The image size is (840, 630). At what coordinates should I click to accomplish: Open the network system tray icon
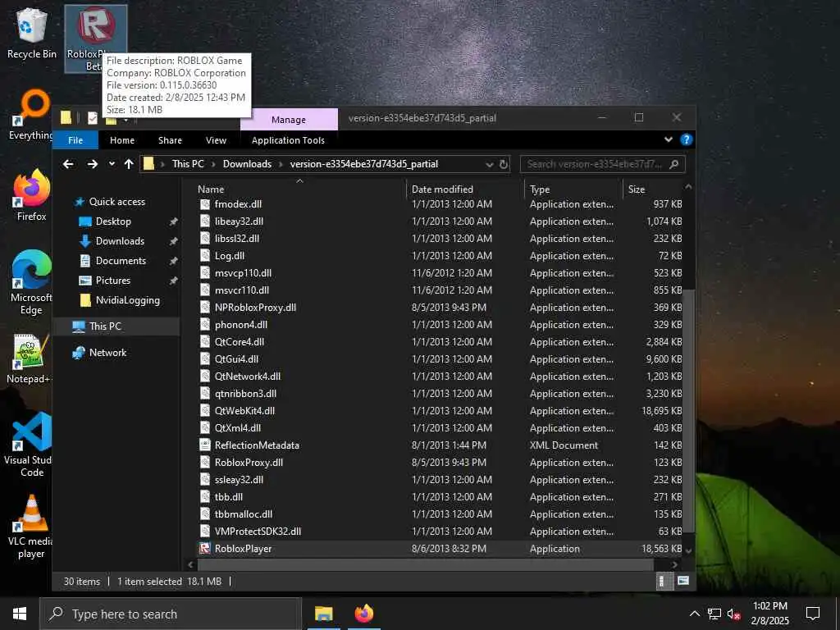[x=714, y=614]
